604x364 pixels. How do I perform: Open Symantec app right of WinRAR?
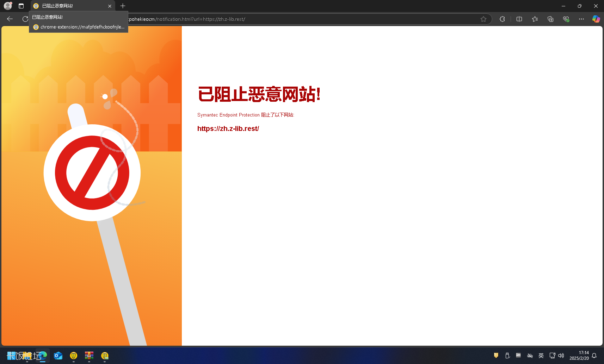coord(105,356)
